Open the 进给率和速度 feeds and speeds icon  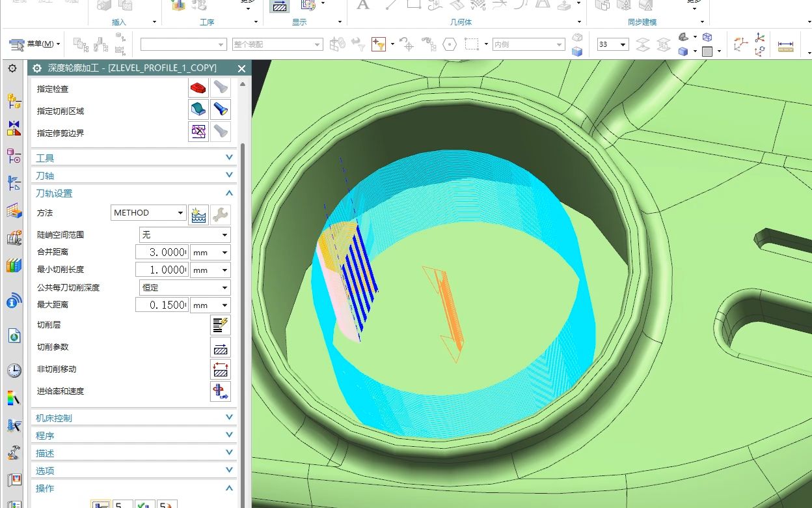[221, 391]
